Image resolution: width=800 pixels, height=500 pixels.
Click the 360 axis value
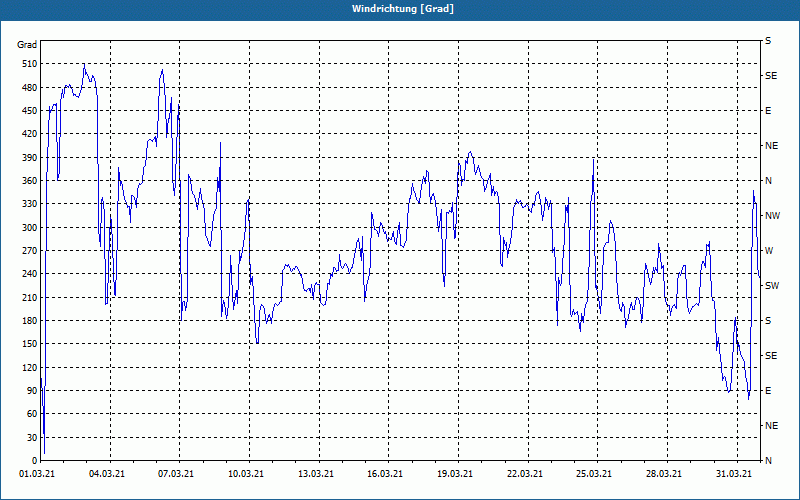point(29,181)
